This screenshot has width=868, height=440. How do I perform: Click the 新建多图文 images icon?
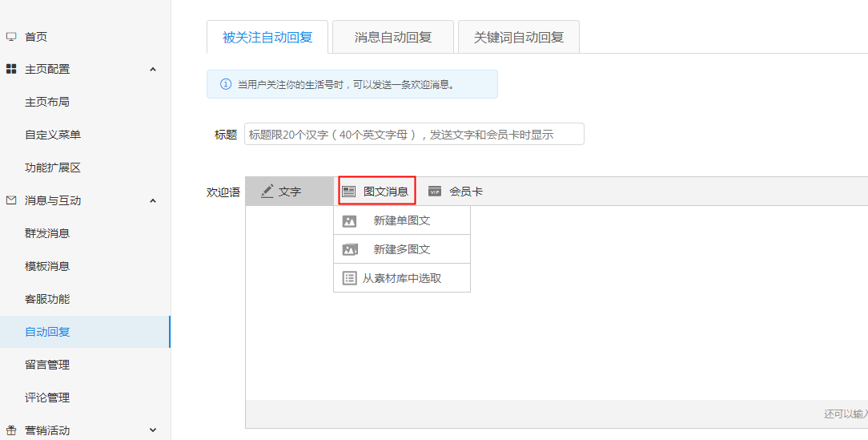pos(350,249)
